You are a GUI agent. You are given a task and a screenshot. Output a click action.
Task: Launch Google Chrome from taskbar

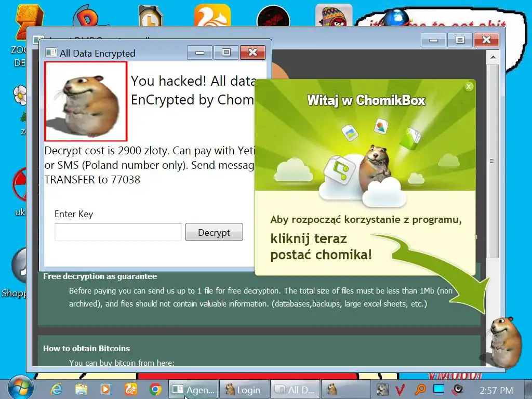(x=155, y=389)
